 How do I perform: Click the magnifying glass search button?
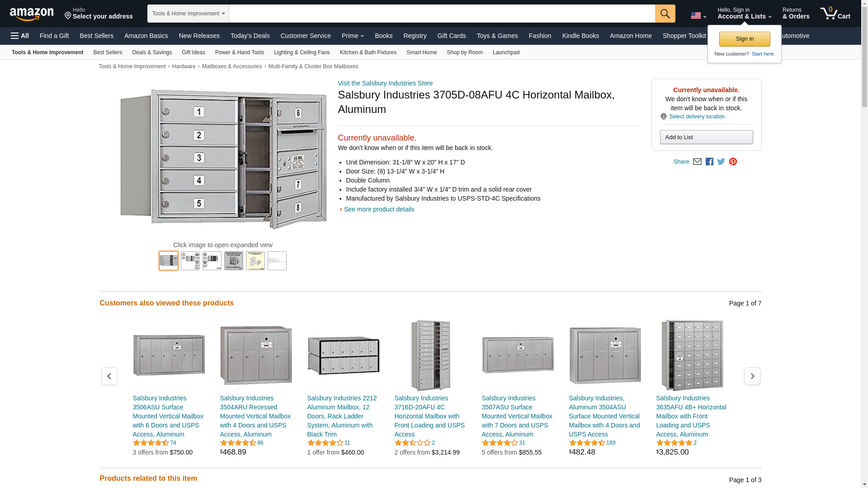(665, 14)
